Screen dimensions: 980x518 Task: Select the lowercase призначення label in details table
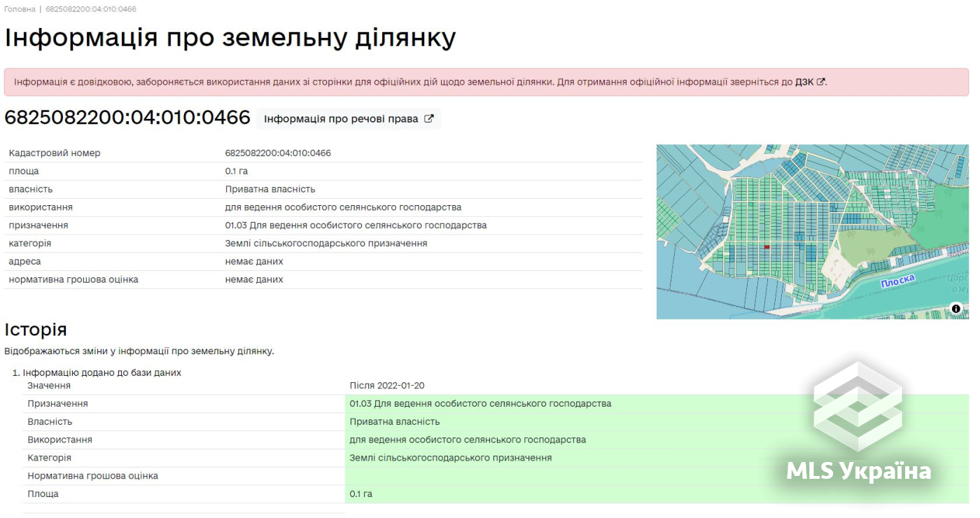pyautogui.click(x=38, y=225)
